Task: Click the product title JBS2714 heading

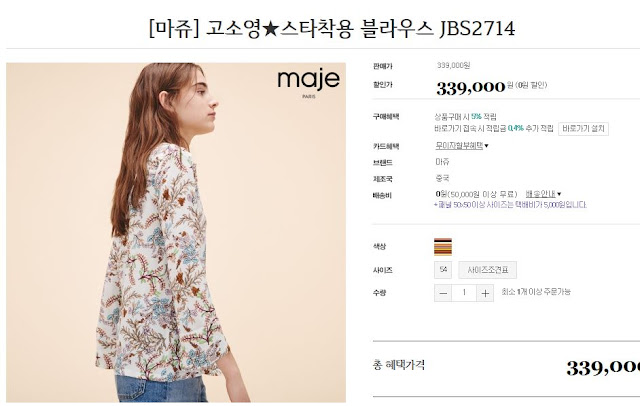Action: click(332, 29)
